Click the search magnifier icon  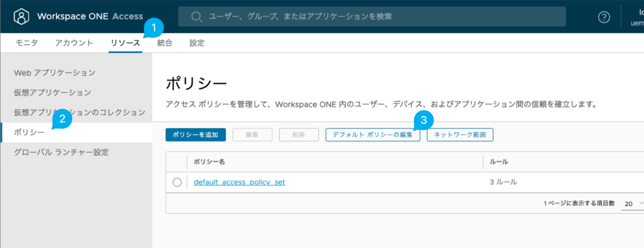tap(196, 17)
